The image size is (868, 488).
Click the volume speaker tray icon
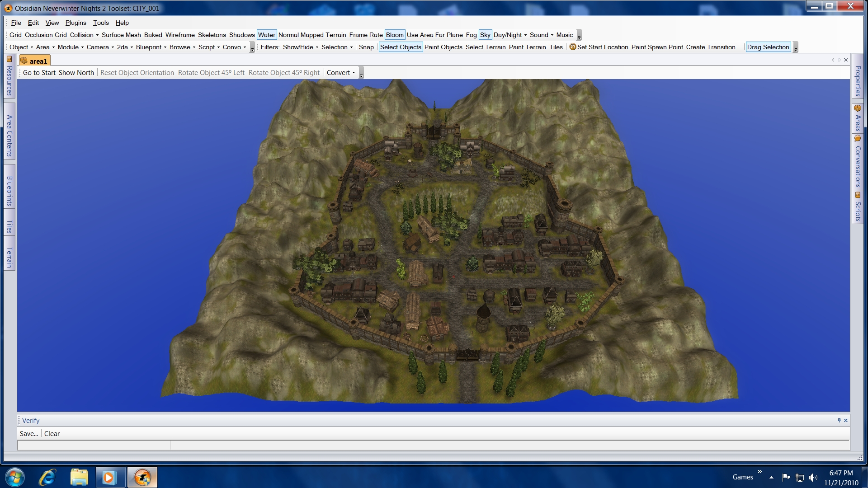[x=813, y=477]
